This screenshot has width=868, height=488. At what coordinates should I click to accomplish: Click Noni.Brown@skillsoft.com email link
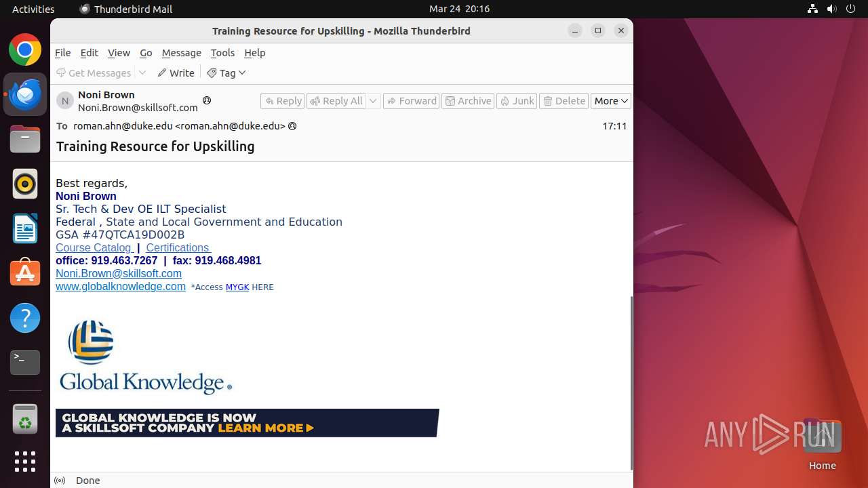click(119, 274)
